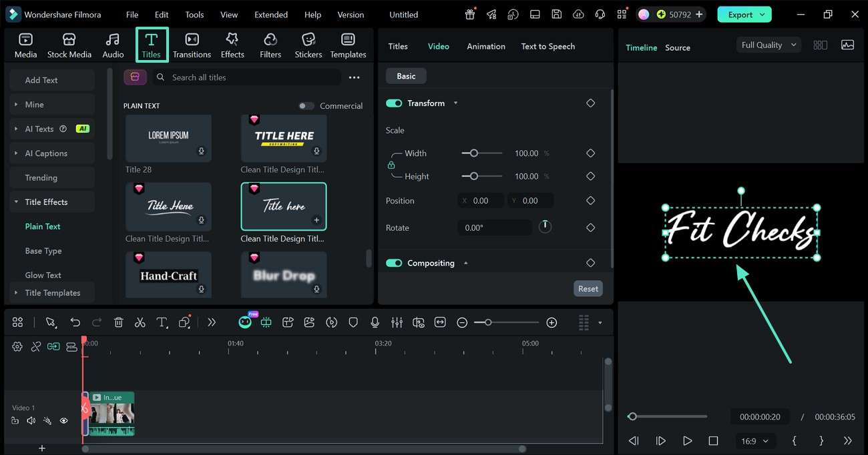Toggle the Transform switch
This screenshot has width=868, height=455.
394,103
